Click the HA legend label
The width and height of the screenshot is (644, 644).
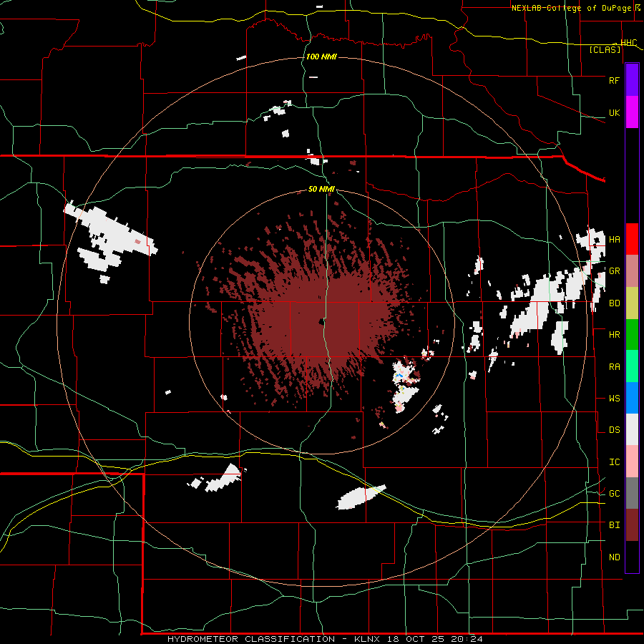(x=614, y=239)
